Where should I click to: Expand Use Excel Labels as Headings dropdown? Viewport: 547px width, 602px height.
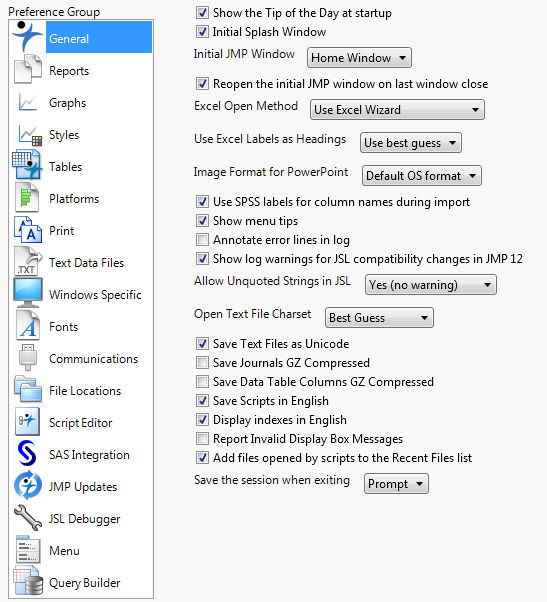(x=411, y=143)
